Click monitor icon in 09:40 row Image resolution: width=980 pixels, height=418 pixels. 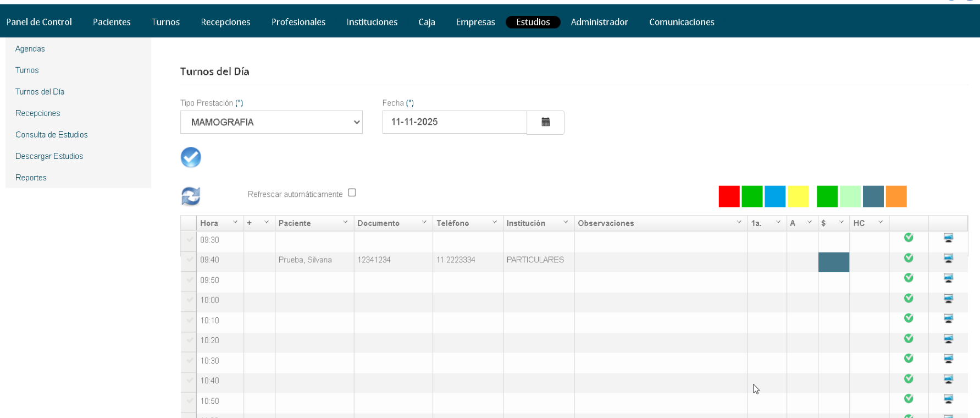[948, 258]
